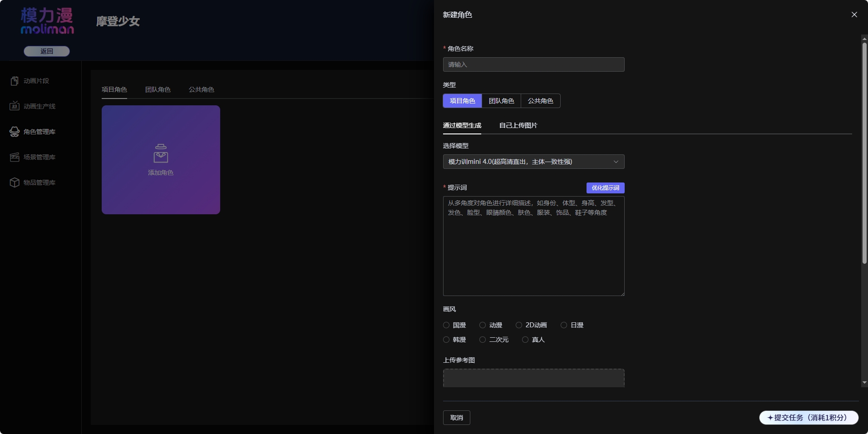The width and height of the screenshot is (868, 434).
Task: Click the 物品管理库 sidebar icon
Action: (15, 182)
